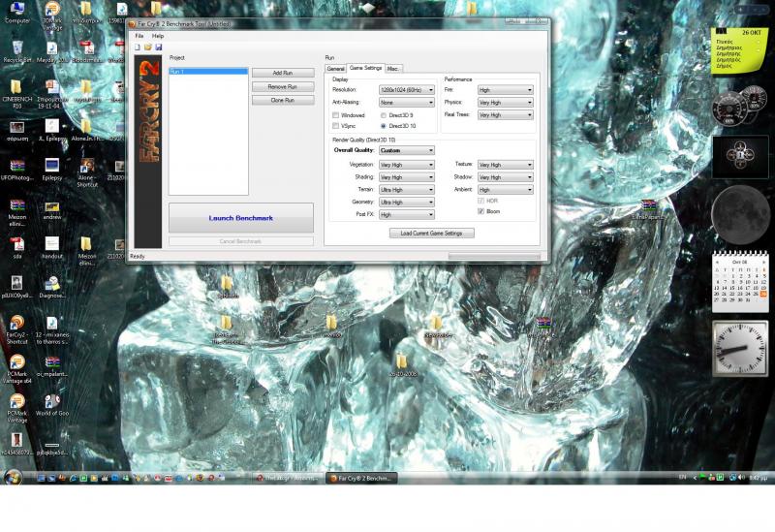Open the Overall Quality dropdown
This screenshot has height=532, width=775.
406,150
